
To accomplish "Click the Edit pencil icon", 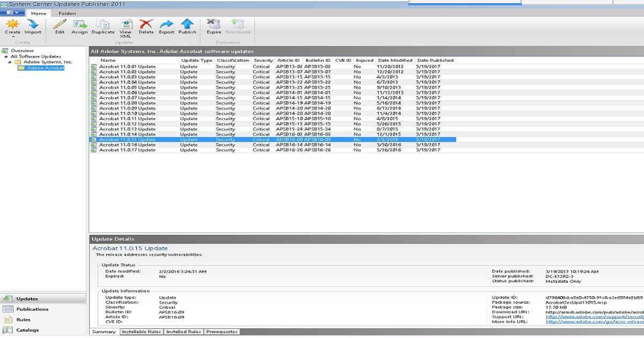I will (60, 24).
